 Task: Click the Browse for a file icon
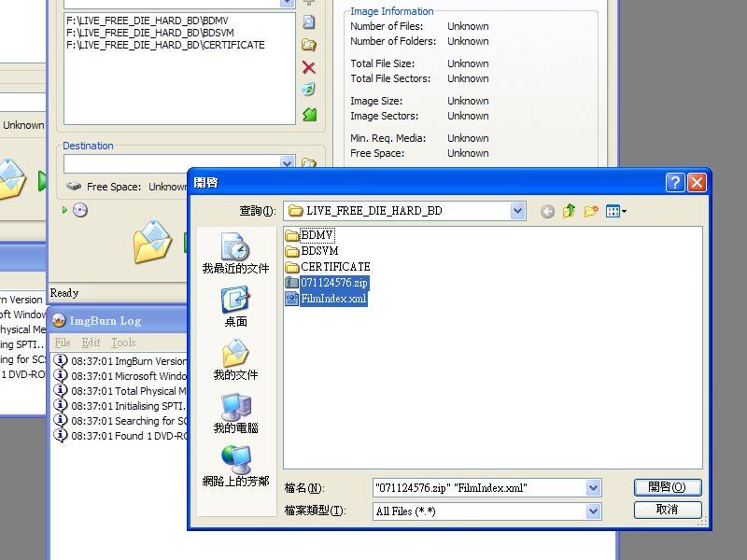(309, 22)
